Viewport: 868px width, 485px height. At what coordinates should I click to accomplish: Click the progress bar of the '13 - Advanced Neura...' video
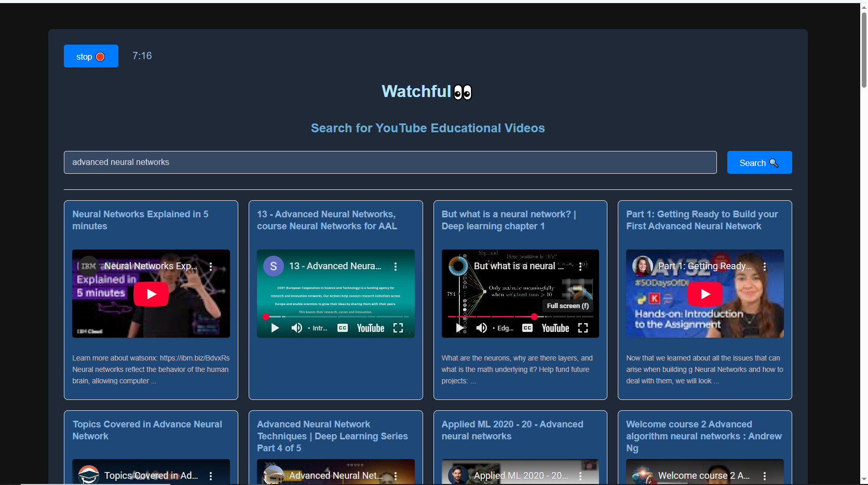[336, 316]
